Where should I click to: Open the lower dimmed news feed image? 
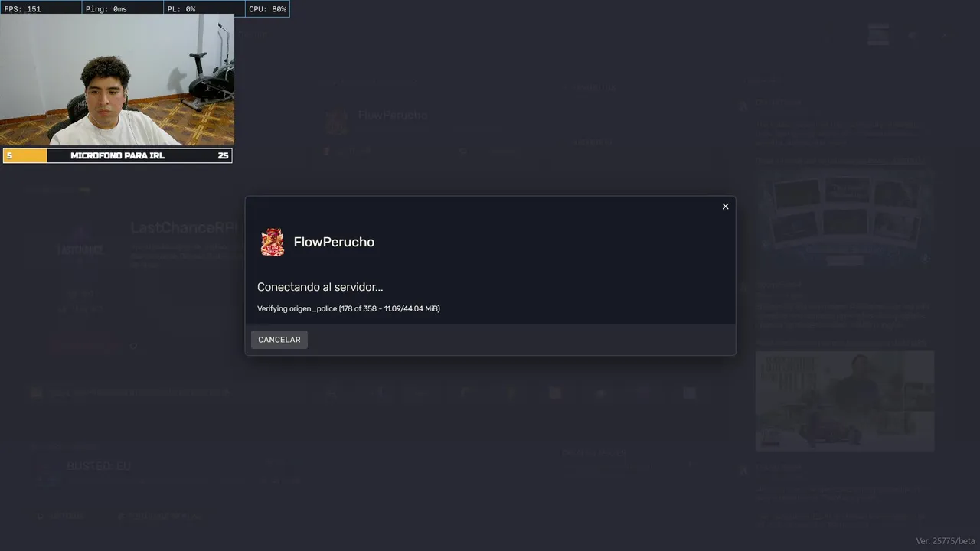click(844, 401)
